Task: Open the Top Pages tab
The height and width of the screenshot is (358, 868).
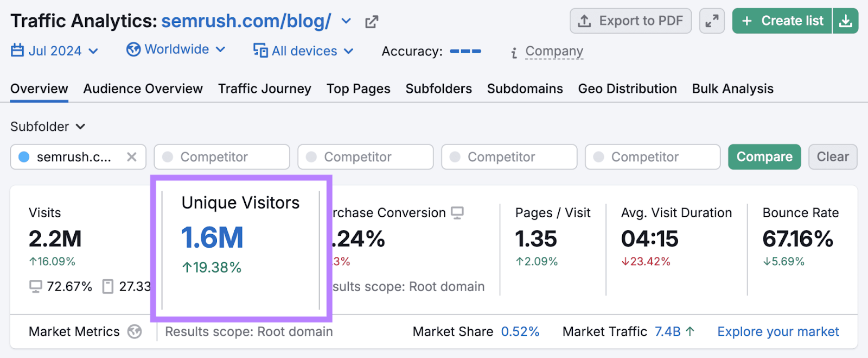Action: pyautogui.click(x=359, y=89)
